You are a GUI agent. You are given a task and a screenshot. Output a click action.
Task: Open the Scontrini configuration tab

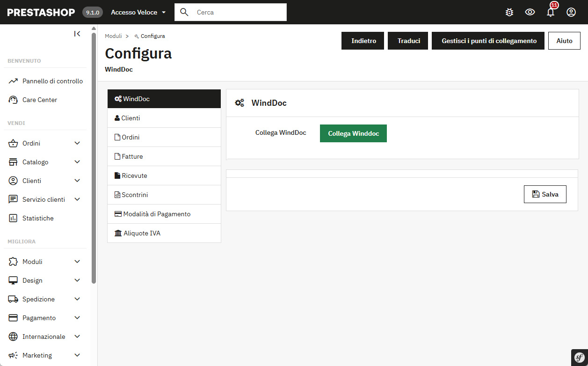(164, 195)
